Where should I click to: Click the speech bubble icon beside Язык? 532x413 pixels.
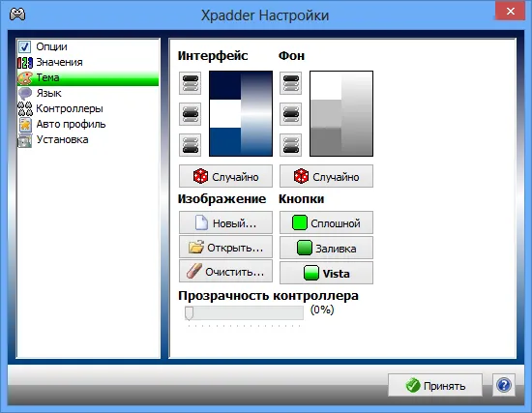(x=25, y=93)
